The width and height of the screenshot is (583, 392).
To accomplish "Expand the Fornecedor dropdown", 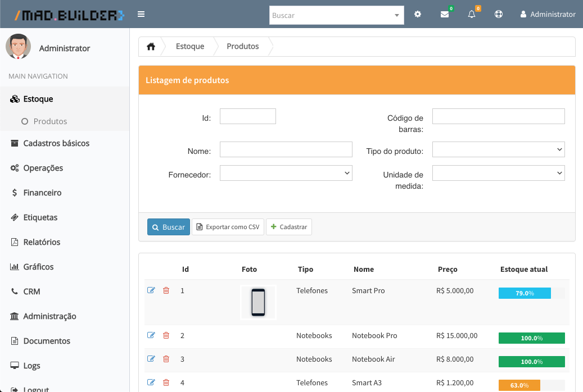I will pos(286,173).
